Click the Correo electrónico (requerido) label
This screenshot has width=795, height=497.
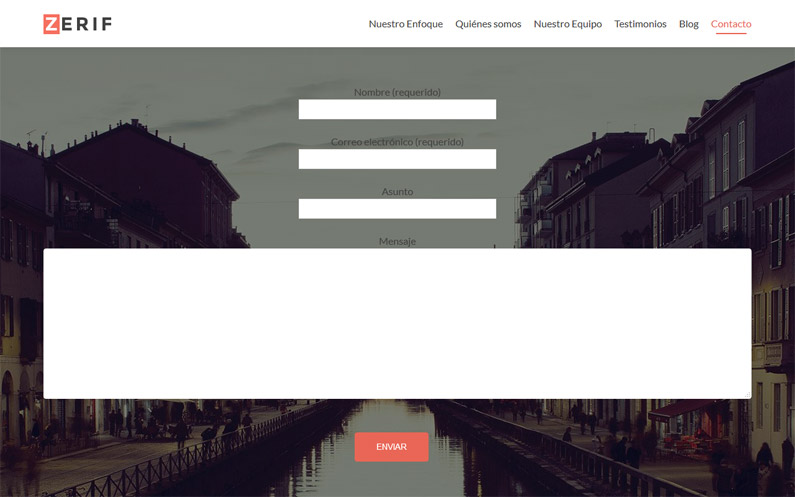point(398,142)
